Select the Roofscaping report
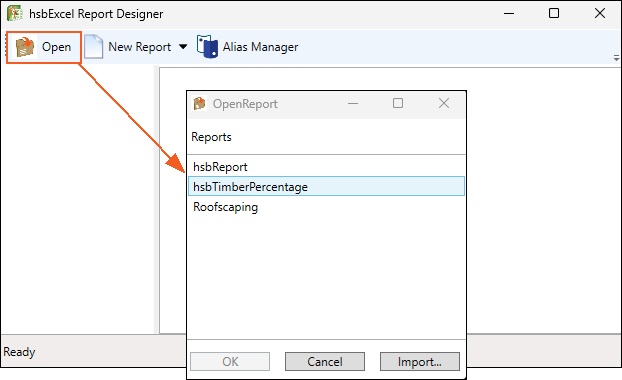 [326, 207]
